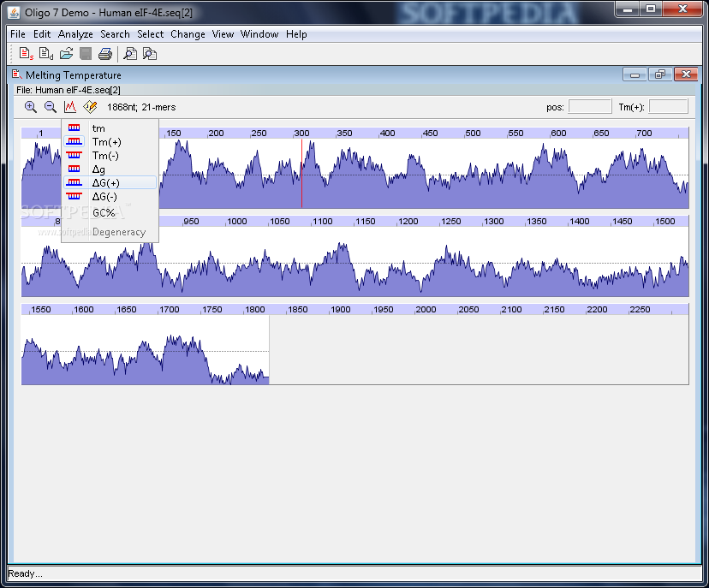
Task: Open the Analyze menu
Action: tap(75, 34)
